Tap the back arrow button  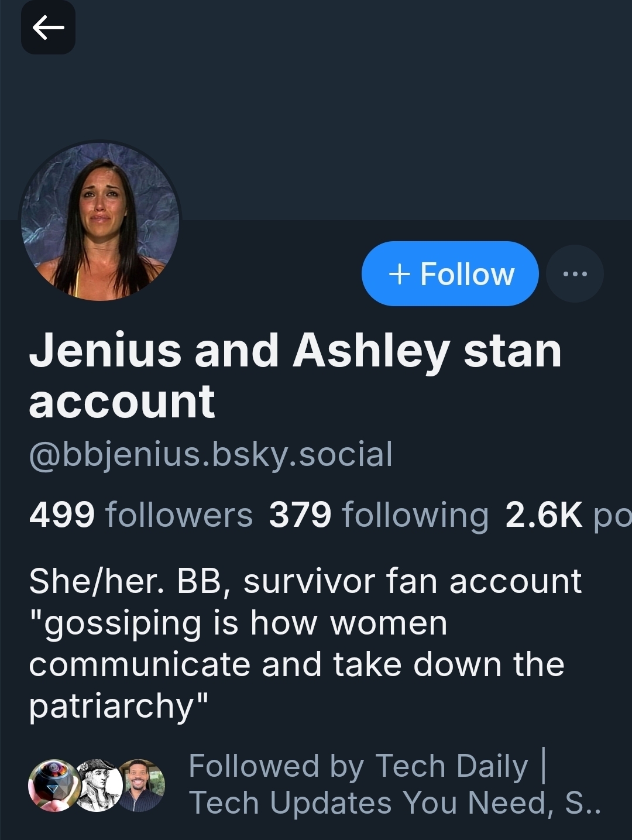[48, 28]
